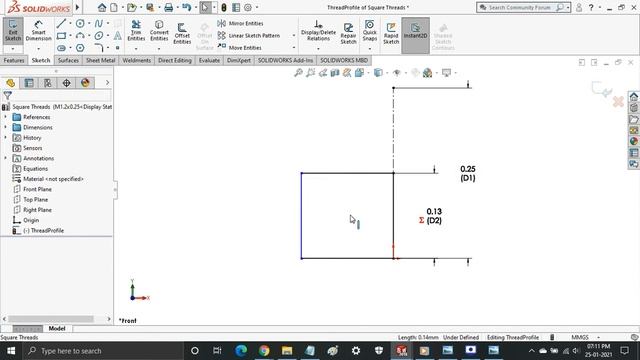Open Quick Snaps tool
The width and height of the screenshot is (640, 360).
click(x=369, y=31)
